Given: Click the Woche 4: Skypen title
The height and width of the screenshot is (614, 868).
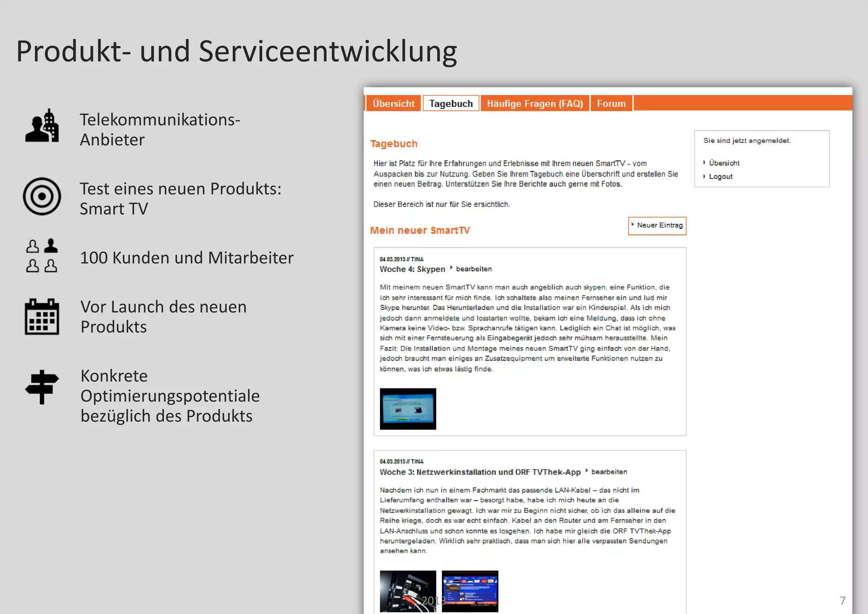Looking at the screenshot, I should [412, 269].
